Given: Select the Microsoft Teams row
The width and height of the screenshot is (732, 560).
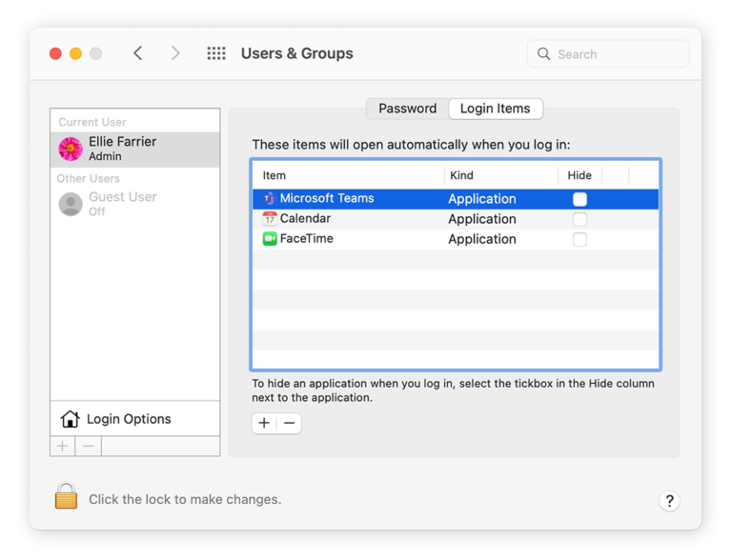Looking at the screenshot, I should click(x=456, y=199).
